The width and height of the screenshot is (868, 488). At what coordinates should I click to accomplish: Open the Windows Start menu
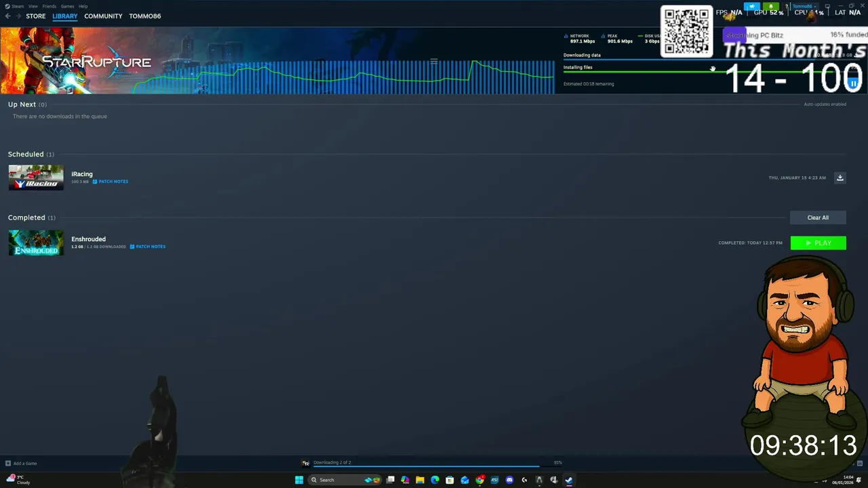tap(299, 480)
